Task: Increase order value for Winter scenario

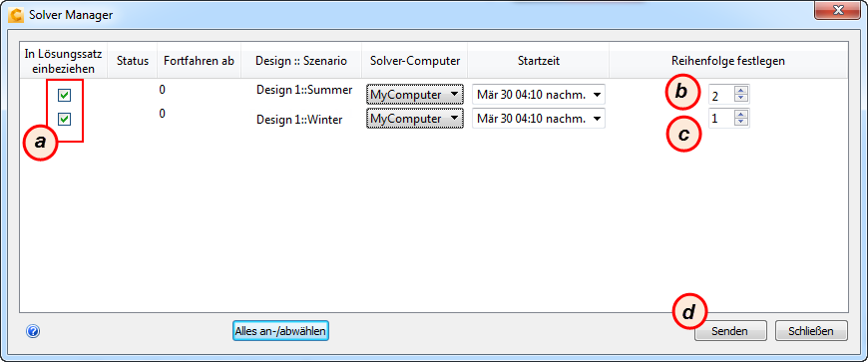Action: click(740, 115)
